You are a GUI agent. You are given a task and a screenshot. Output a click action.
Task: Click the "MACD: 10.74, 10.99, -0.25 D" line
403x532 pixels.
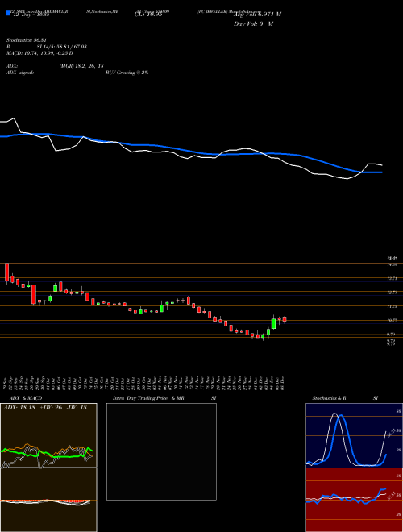pos(39,53)
